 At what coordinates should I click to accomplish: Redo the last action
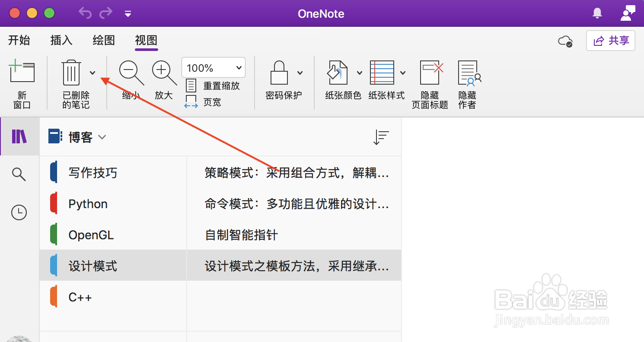pos(106,13)
